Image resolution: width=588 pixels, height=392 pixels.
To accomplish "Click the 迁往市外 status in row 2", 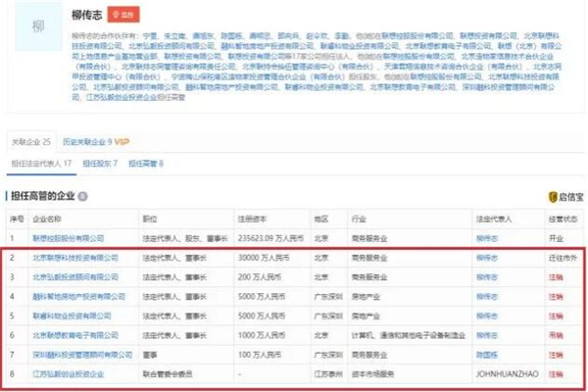I will tap(563, 258).
